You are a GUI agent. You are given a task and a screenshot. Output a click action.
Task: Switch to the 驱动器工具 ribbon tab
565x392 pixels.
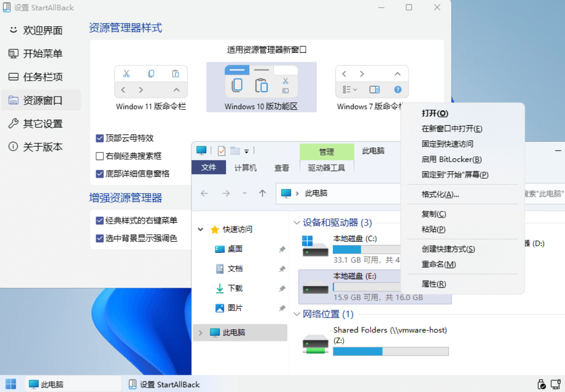point(327,168)
